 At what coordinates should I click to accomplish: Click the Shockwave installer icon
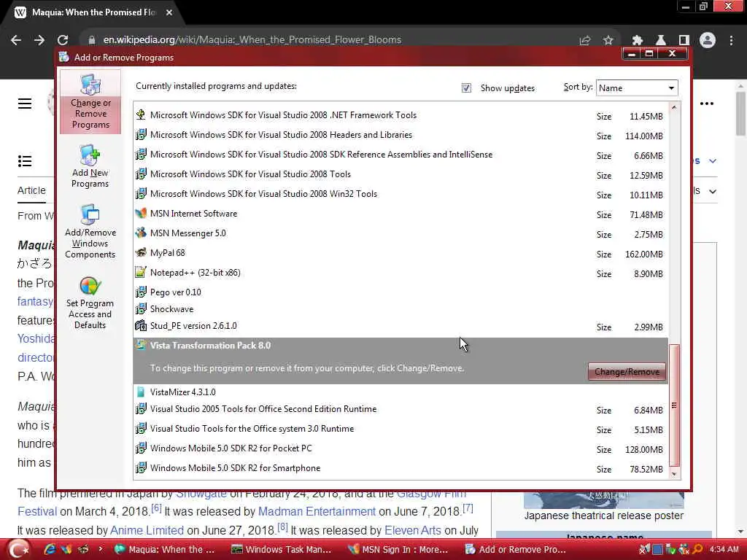tap(141, 308)
